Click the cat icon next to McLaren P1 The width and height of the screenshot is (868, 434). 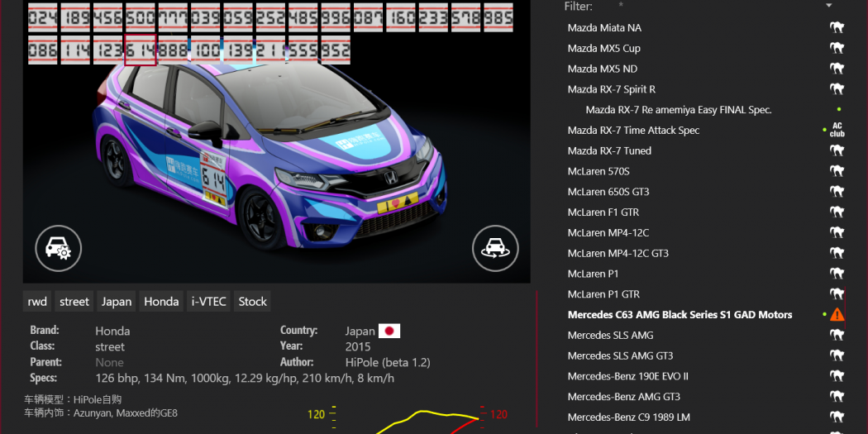(837, 274)
